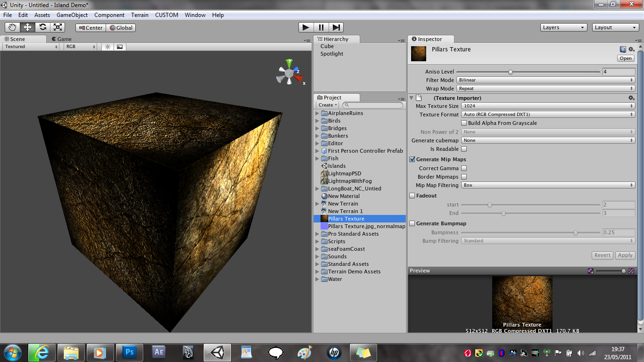Click the Step forward button
This screenshot has height=362, width=644.
tap(336, 27)
